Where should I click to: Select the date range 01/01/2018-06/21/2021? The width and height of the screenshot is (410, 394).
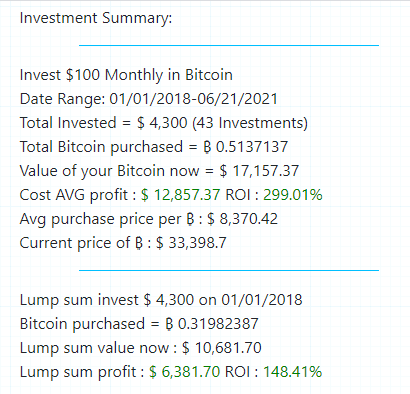pyautogui.click(x=193, y=99)
